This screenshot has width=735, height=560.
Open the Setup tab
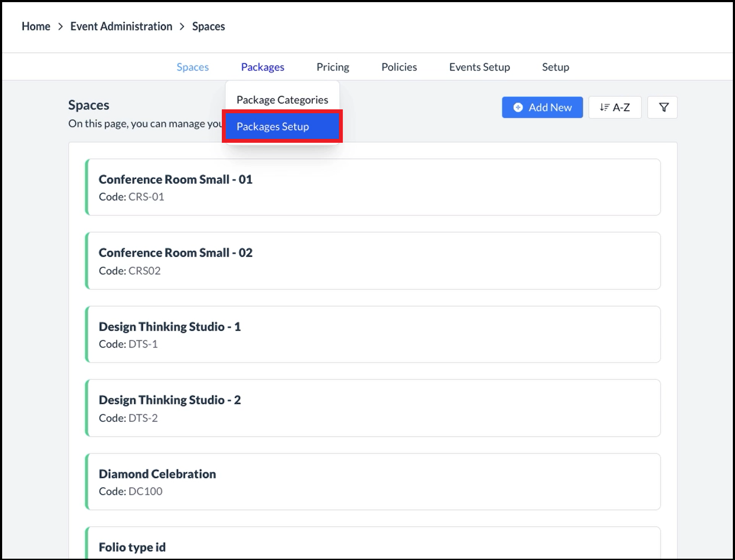click(555, 67)
